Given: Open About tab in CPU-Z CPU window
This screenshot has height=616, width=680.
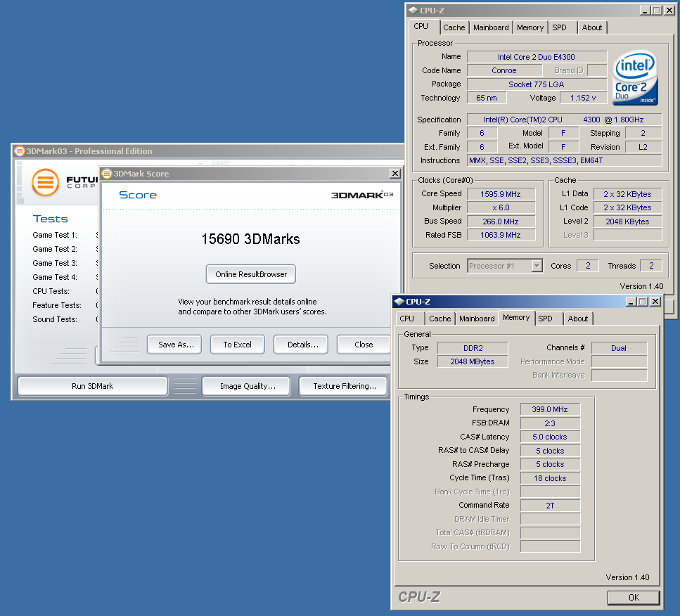Looking at the screenshot, I should point(592,27).
